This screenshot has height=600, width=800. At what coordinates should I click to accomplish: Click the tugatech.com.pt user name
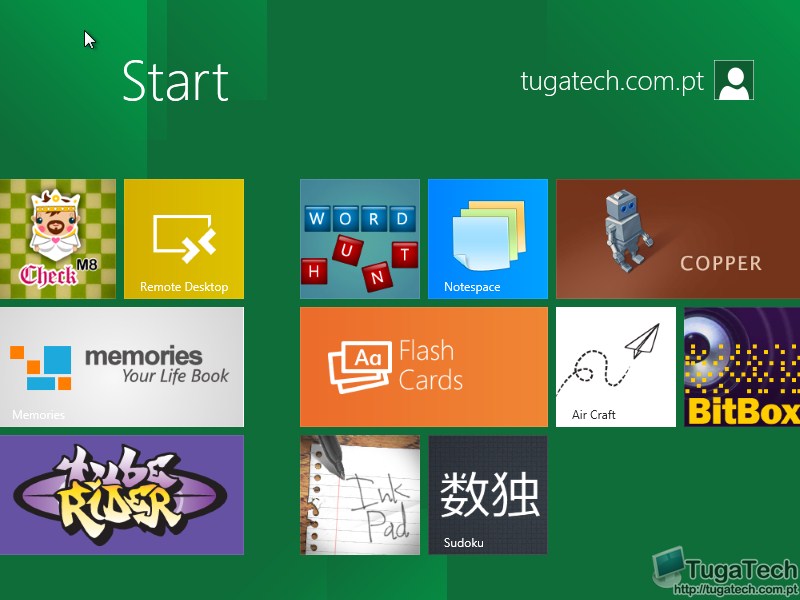coord(612,81)
